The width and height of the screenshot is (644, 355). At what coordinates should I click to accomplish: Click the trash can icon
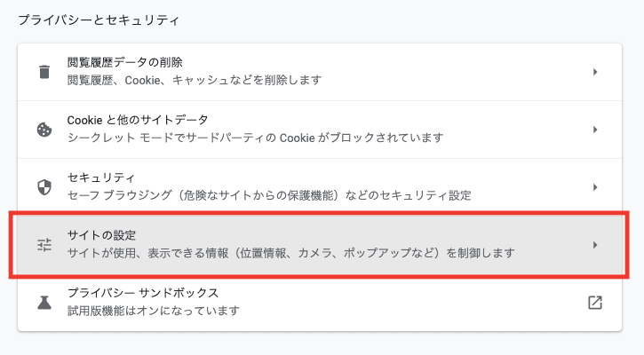(x=44, y=72)
